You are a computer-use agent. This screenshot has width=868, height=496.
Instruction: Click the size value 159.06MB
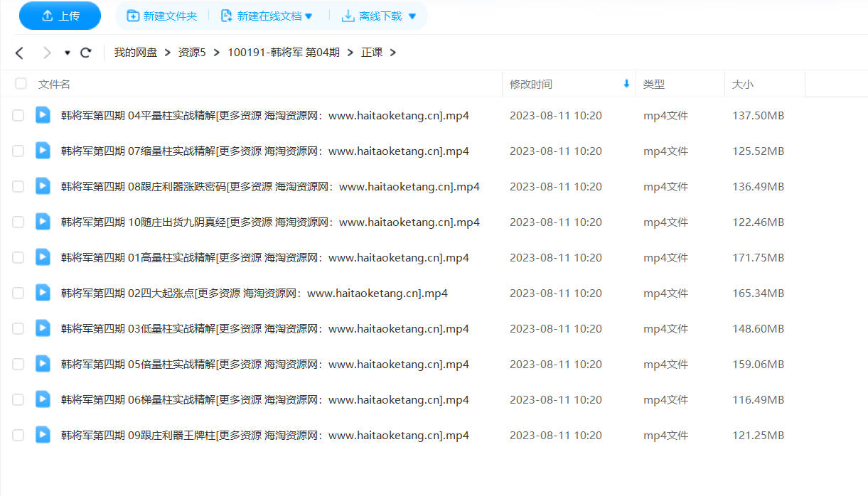click(x=759, y=364)
